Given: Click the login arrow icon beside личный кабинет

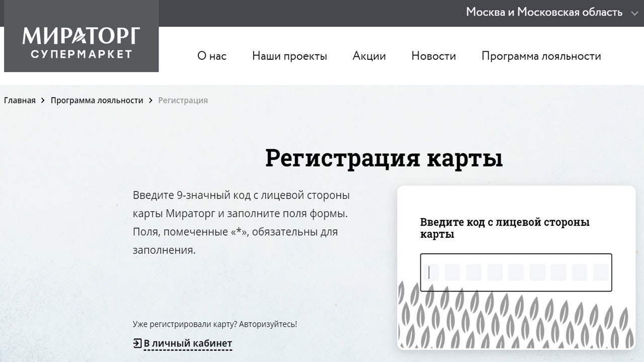Looking at the screenshot, I should 137,343.
